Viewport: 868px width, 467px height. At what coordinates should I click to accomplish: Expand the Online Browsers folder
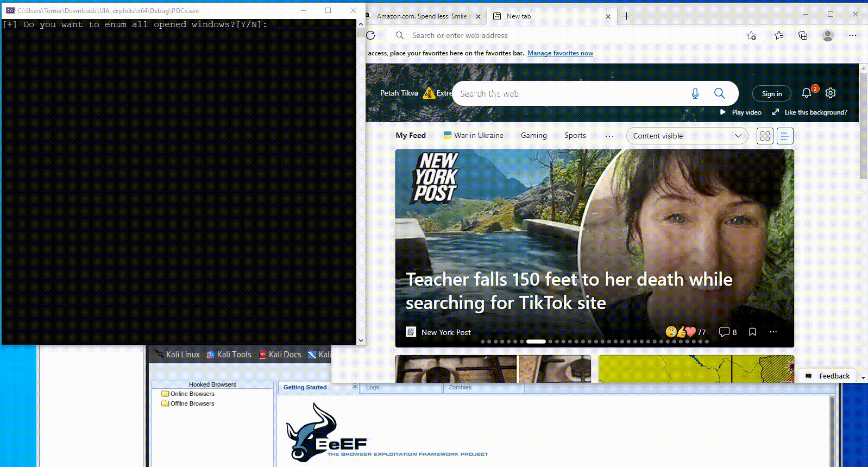(x=192, y=394)
